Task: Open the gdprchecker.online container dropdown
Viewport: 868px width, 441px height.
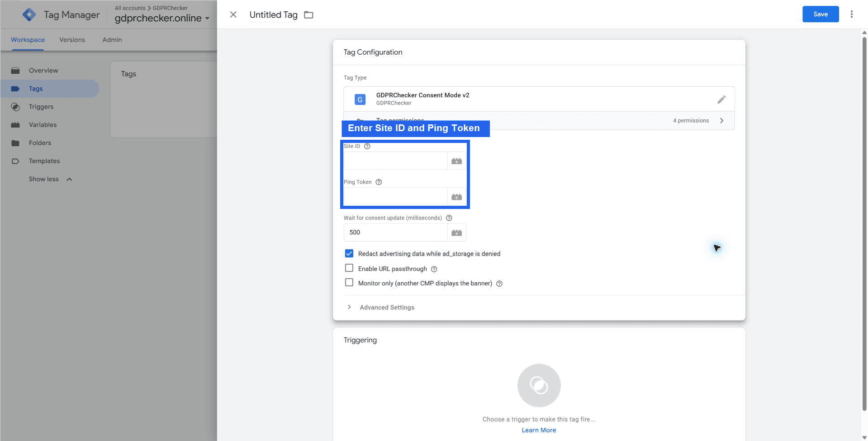Action: click(162, 18)
